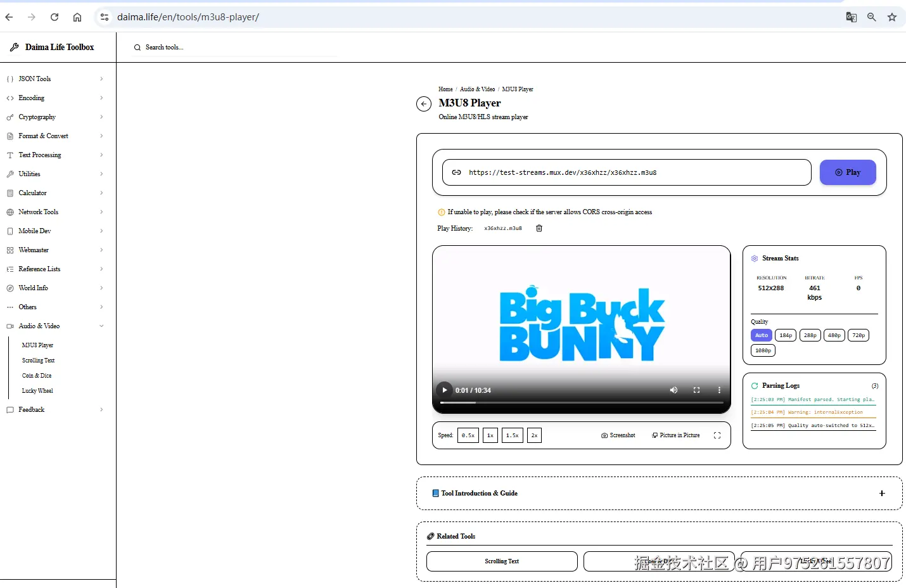Set playback speed to 1.5x
Viewport: 906px width, 588px height.
tap(513, 435)
